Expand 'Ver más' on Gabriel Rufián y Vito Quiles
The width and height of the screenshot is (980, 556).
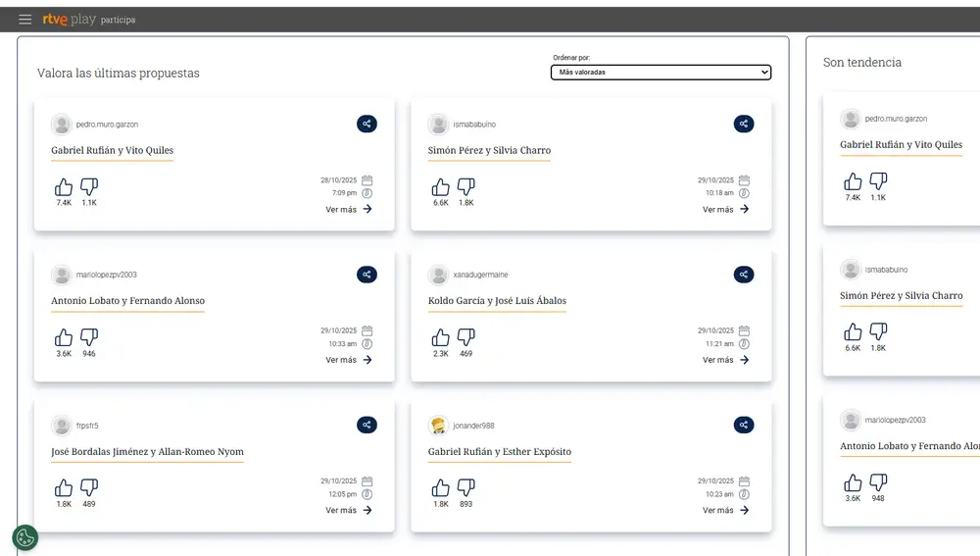(x=349, y=209)
